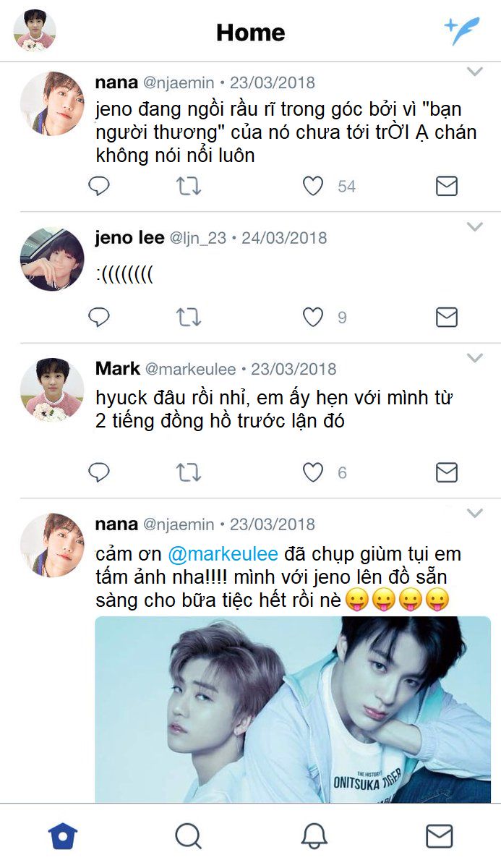The image size is (501, 868).
Task: Expand options chevron on Mark's tweet
Action: [x=474, y=358]
